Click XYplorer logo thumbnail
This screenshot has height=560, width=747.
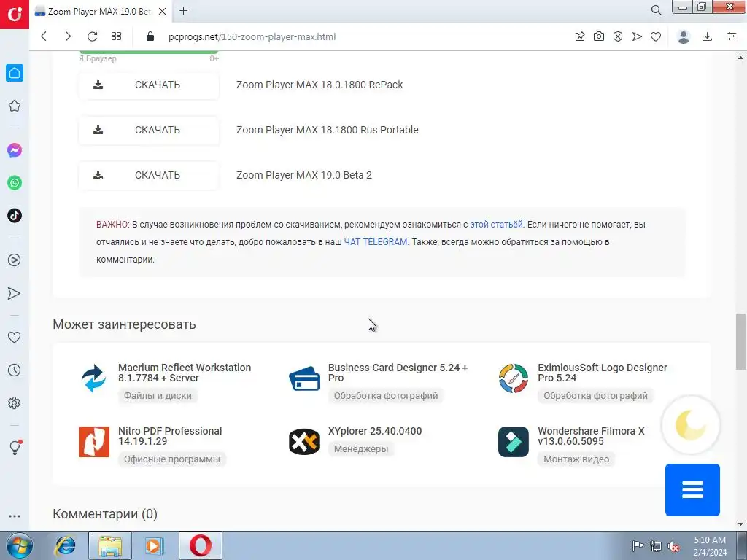[x=304, y=442]
